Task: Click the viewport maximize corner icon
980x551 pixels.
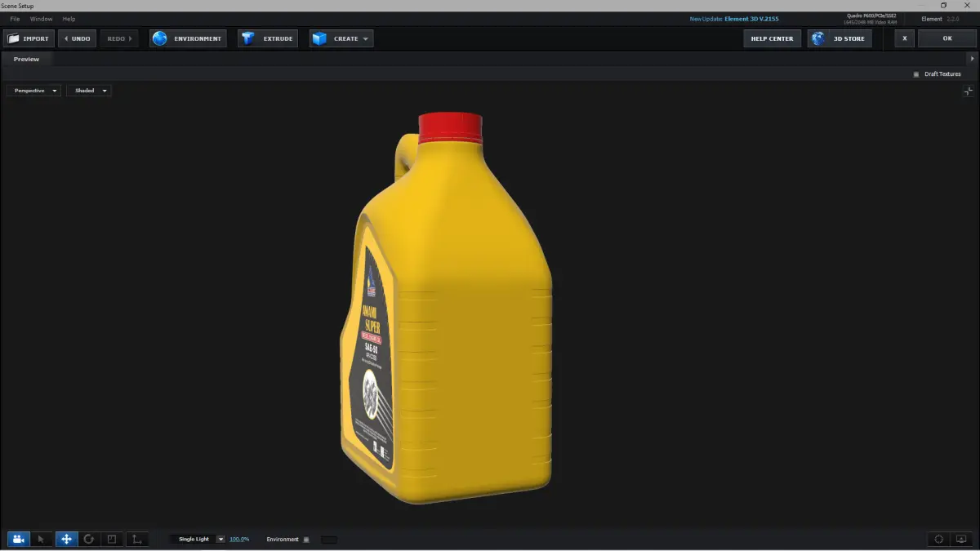Action: [x=968, y=91]
